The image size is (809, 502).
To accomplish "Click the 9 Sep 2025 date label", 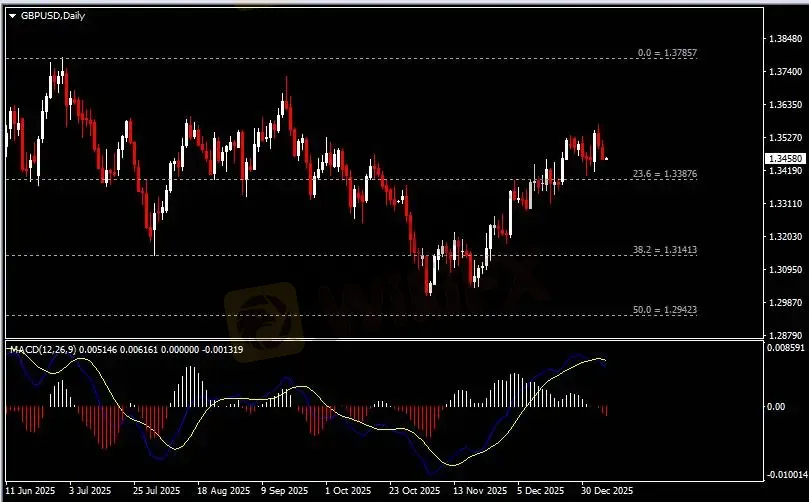I will pyautogui.click(x=284, y=490).
